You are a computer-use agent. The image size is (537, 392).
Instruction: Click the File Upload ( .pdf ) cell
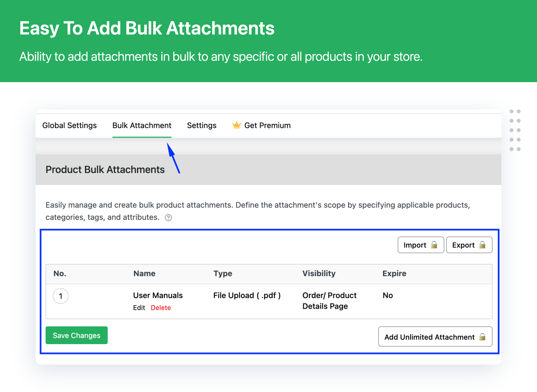coord(247,295)
